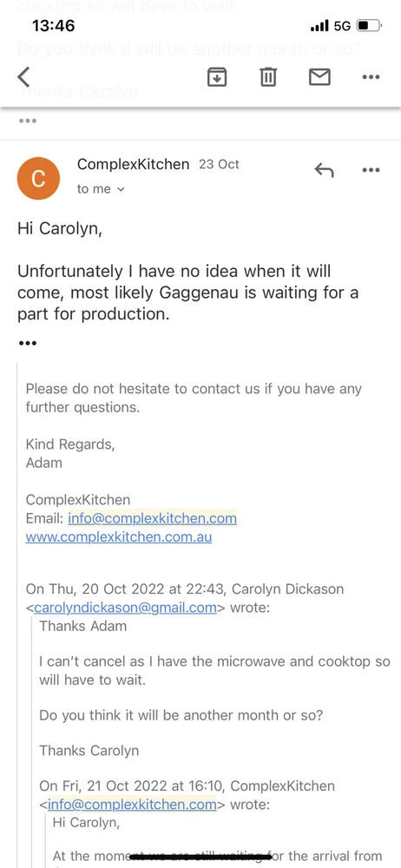Tap the ComplexKitchen sender name
This screenshot has width=401, height=868.
[133, 164]
